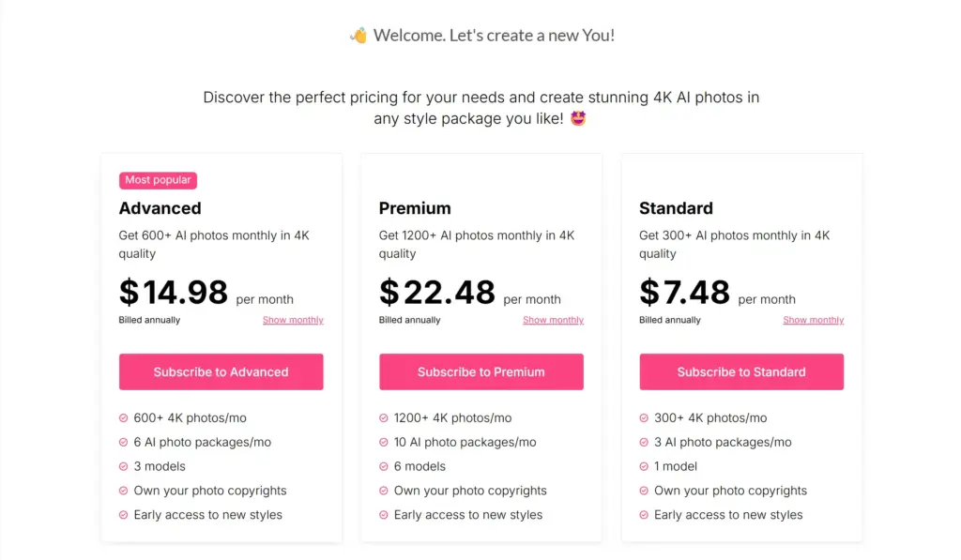The image size is (961, 560).
Task: Click checkmark icon beside 10 AI photo packages/mo
Action: coord(384,443)
